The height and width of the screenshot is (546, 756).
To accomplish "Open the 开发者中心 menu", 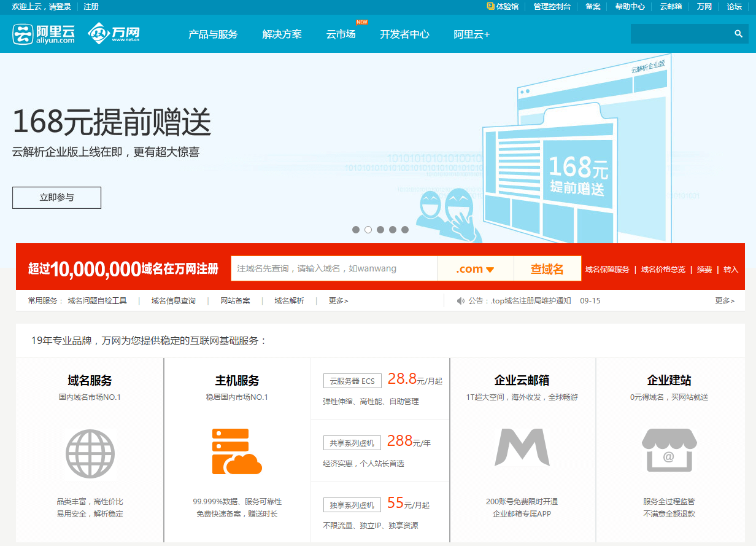I will pyautogui.click(x=405, y=34).
